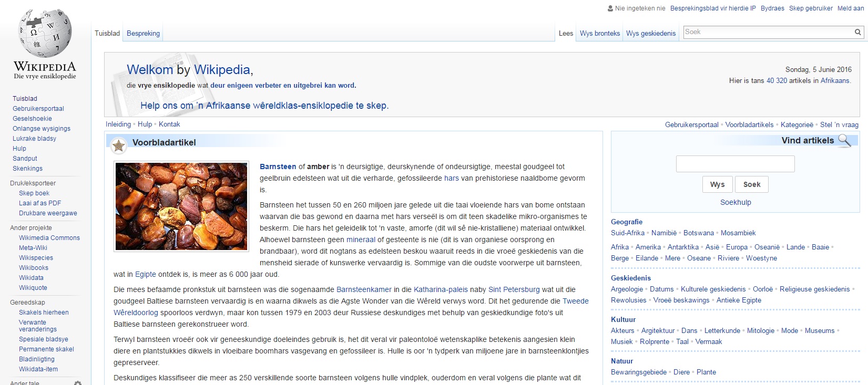The width and height of the screenshot is (868, 385).
Task: Switch to the Bespreking tab
Action: point(143,33)
